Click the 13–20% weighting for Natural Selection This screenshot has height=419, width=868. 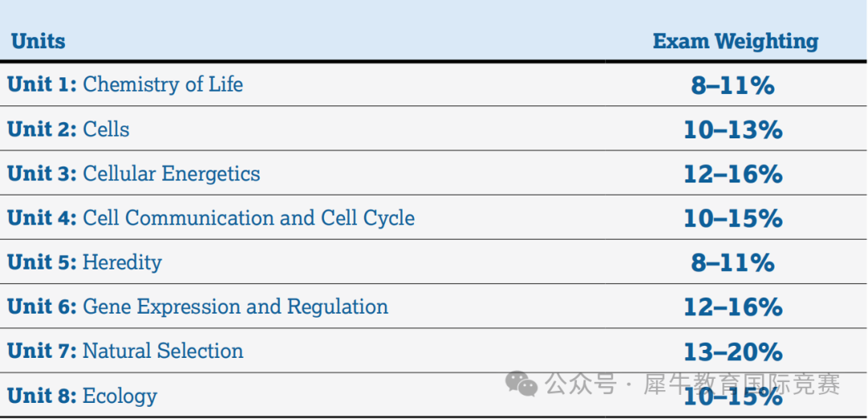732,351
